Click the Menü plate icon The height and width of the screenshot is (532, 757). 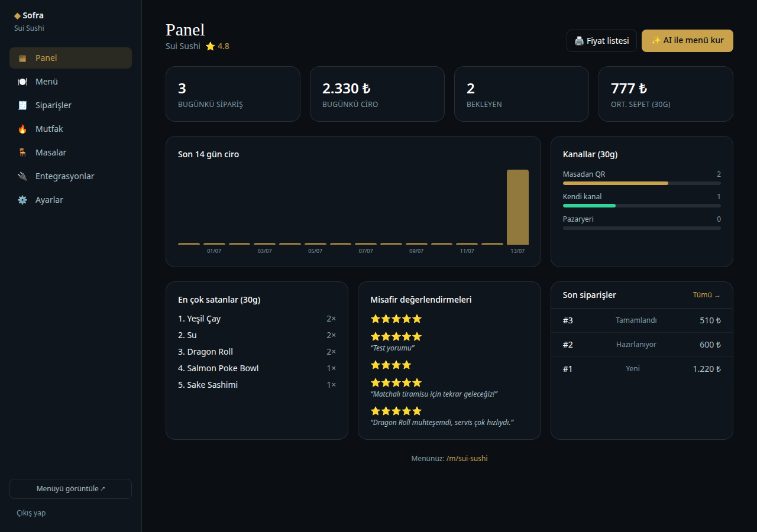coord(22,82)
